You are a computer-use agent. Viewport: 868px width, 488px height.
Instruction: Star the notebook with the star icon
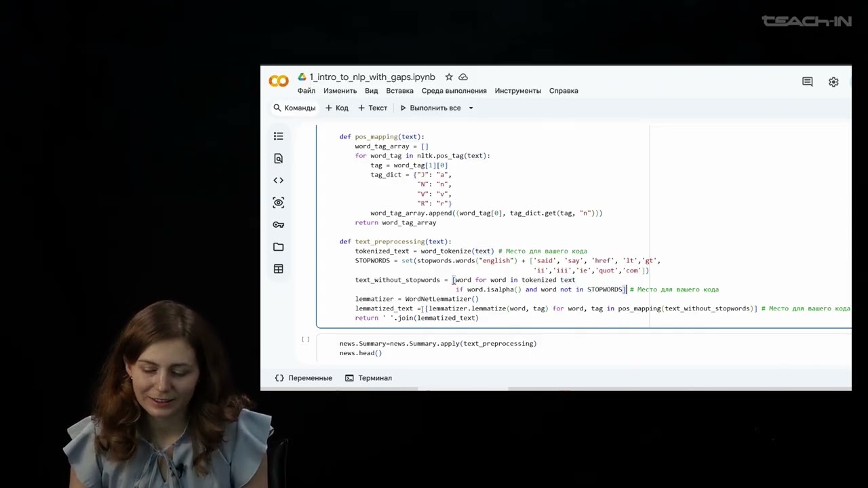pos(449,77)
